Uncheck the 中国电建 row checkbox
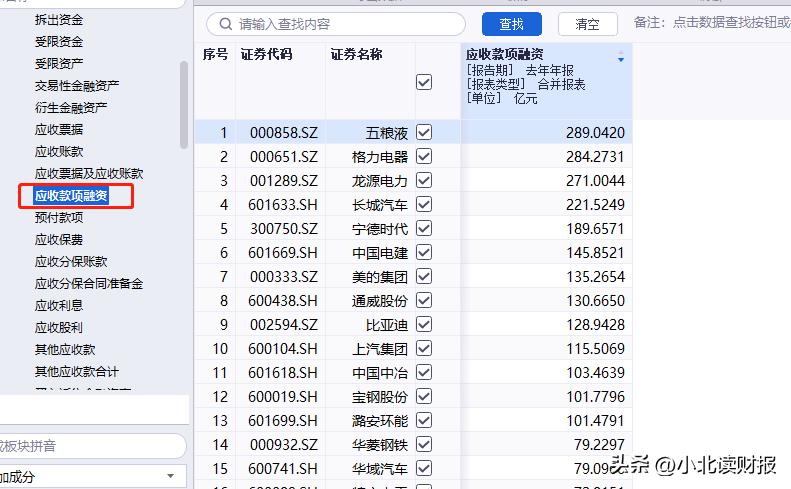Image resolution: width=791 pixels, height=489 pixels. click(x=424, y=252)
